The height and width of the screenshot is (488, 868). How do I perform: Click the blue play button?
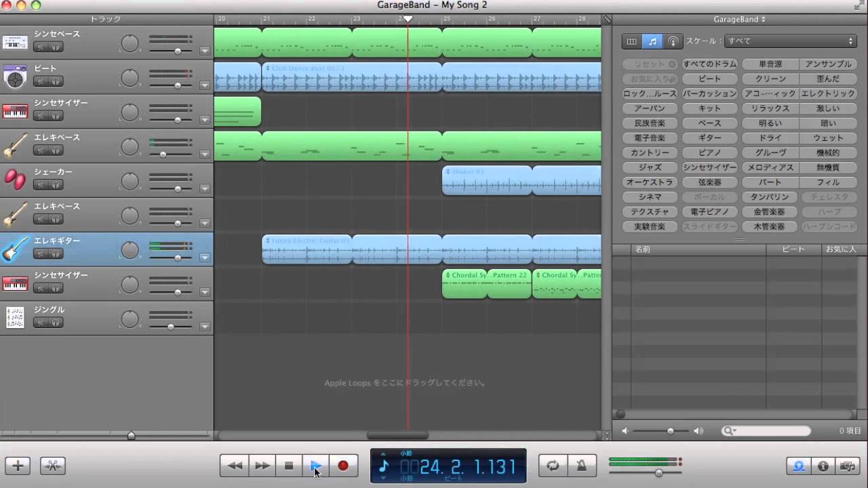(x=316, y=466)
